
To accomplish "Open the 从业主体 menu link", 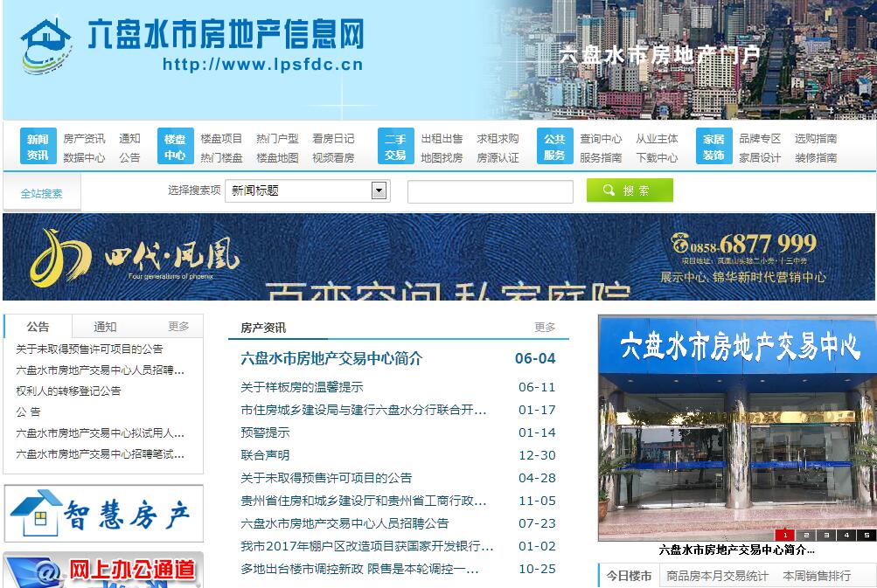I will pyautogui.click(x=657, y=139).
